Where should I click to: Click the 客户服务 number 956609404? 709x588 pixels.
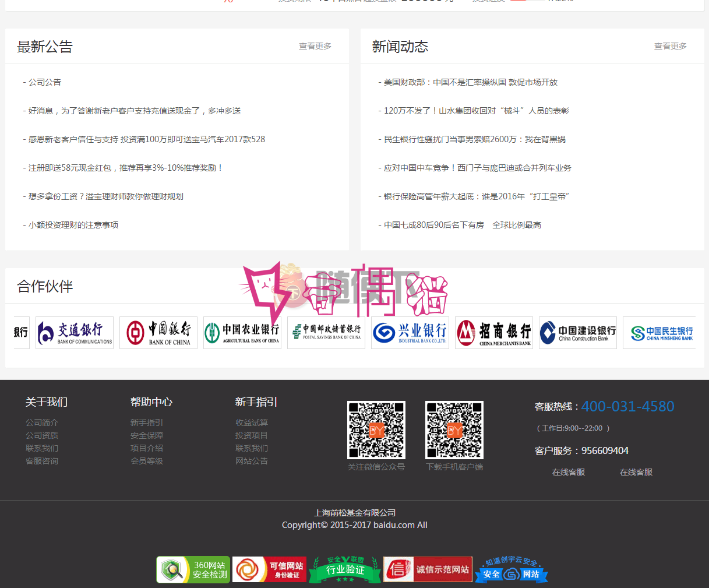(605, 450)
